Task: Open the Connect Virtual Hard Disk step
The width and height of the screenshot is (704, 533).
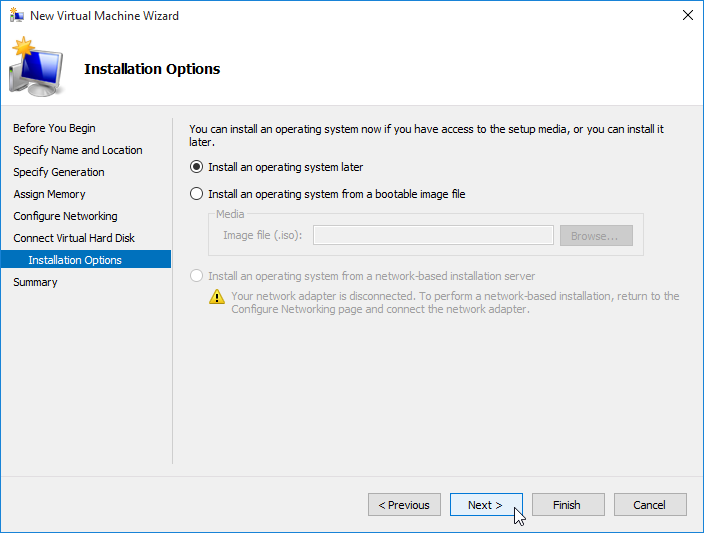Action: click(x=74, y=238)
